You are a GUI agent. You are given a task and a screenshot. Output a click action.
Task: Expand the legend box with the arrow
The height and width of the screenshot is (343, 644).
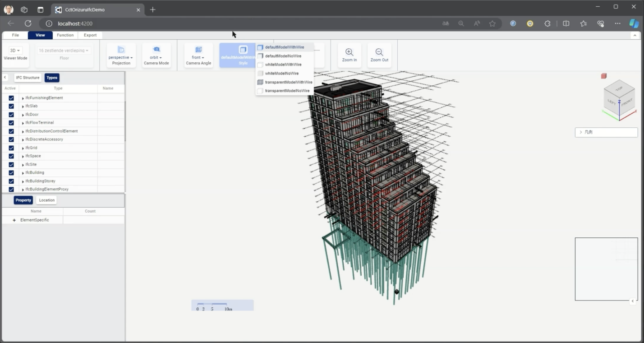click(581, 132)
